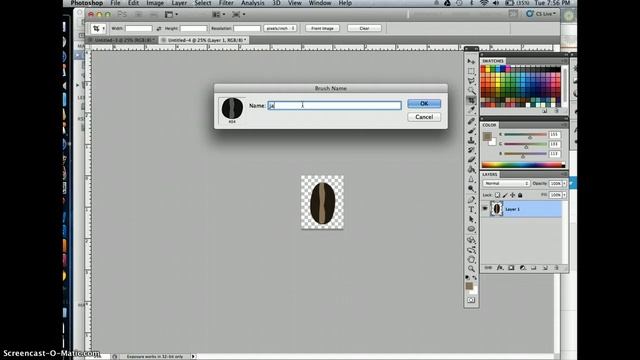Select the Path Selection tool
Screen dimensions: 640x360
(471, 219)
